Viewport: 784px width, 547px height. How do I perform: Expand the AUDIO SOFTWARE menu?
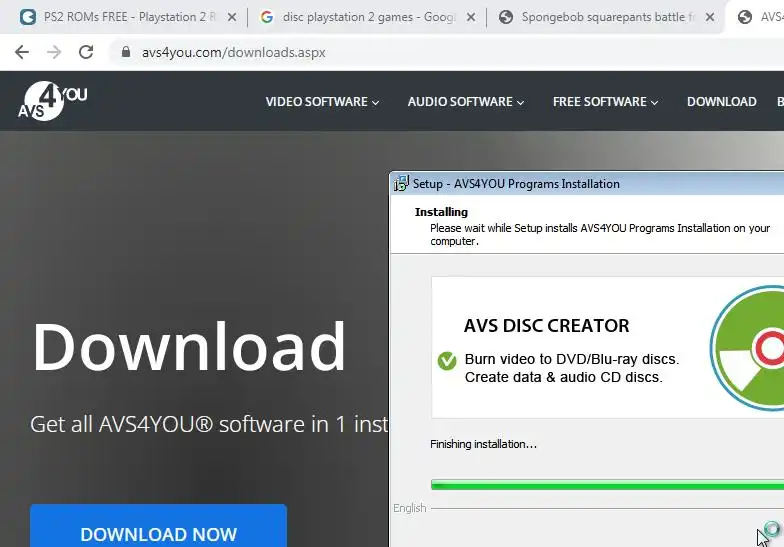(x=466, y=102)
